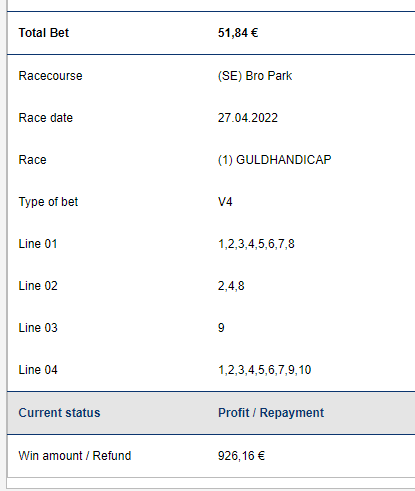
Task: Click the Racecourse label
Action: 50,76
